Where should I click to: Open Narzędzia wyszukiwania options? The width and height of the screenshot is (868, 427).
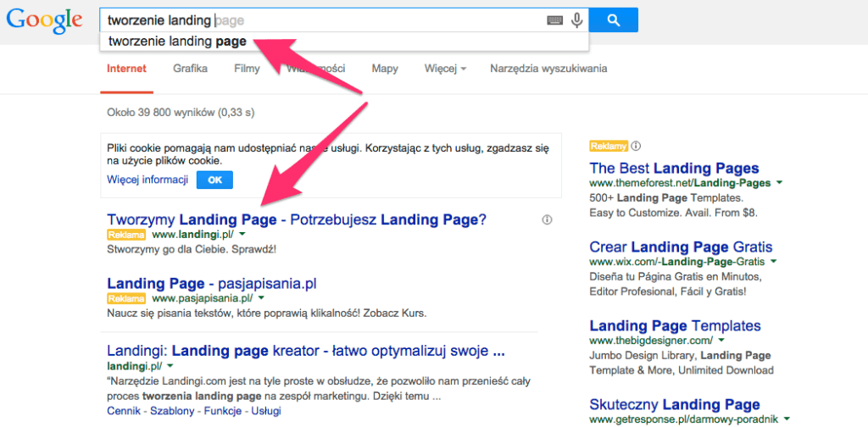click(x=548, y=69)
